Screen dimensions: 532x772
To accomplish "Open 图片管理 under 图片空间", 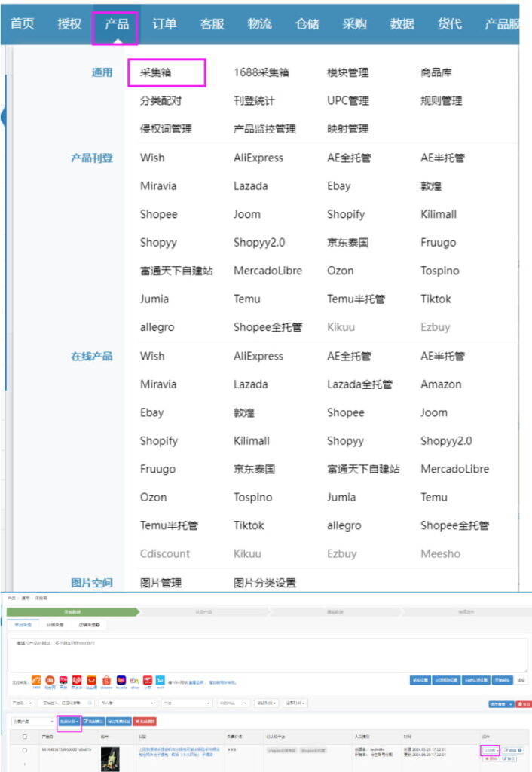I will click(x=161, y=583).
